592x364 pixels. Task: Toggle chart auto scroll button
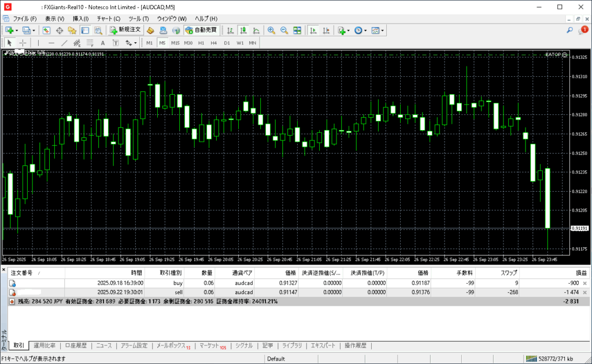click(x=313, y=30)
